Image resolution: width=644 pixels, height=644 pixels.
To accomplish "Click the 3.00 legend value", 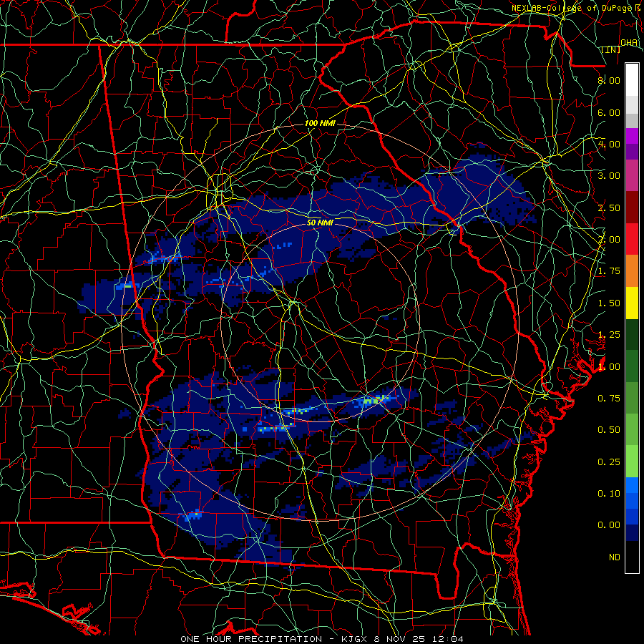I will (x=609, y=176).
